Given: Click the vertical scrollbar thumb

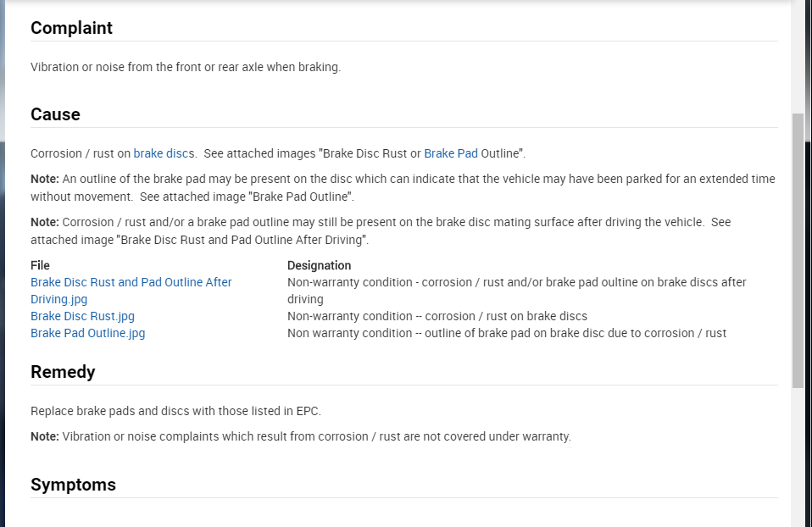Looking at the screenshot, I should [798, 250].
